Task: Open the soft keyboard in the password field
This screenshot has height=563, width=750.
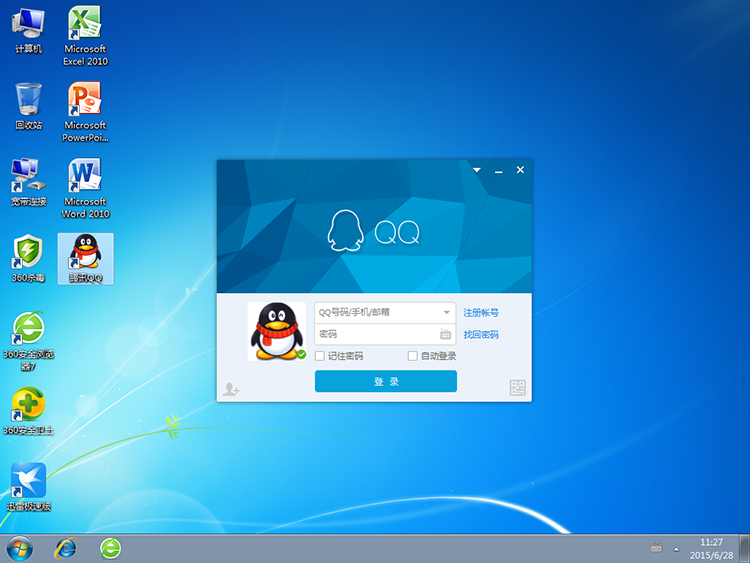Action: tap(445, 334)
